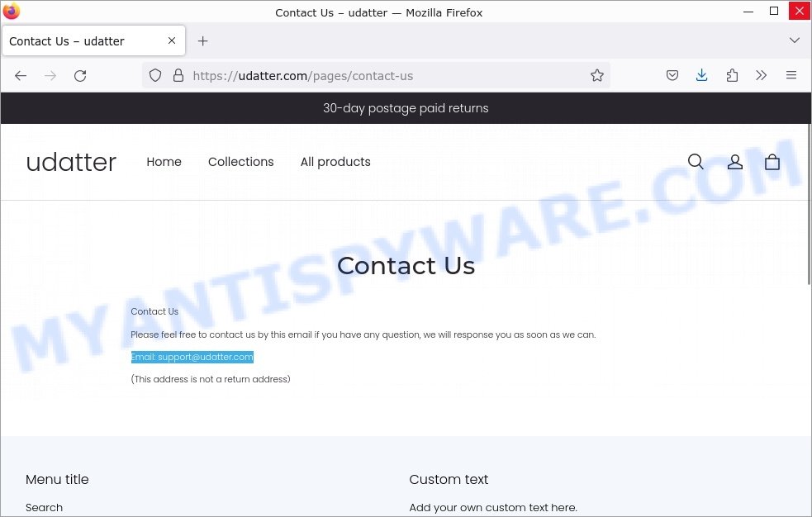Viewport: 812px width, 517px height.
Task: Open the udatter site search
Action: click(696, 162)
